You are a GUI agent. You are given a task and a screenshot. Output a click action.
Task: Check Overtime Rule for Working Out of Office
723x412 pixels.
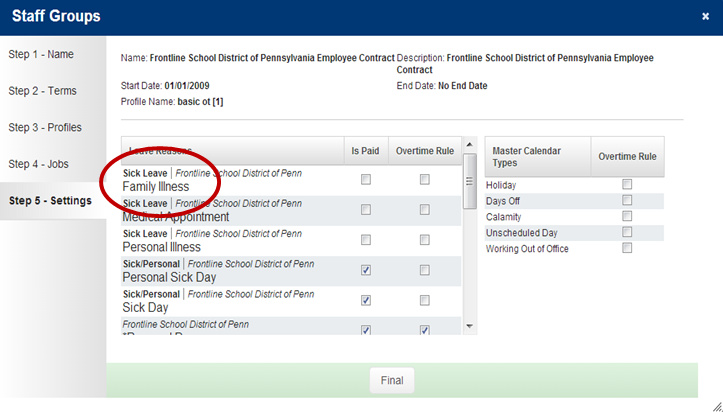627,248
